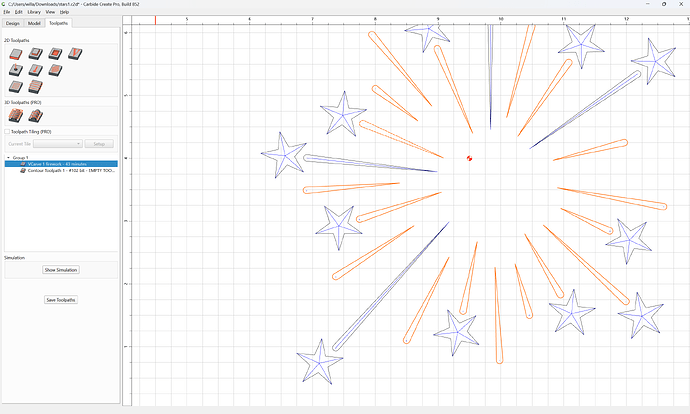The width and height of the screenshot is (690, 414).
Task: Click the VCarve 1 firework row icon
Action: (x=23, y=164)
